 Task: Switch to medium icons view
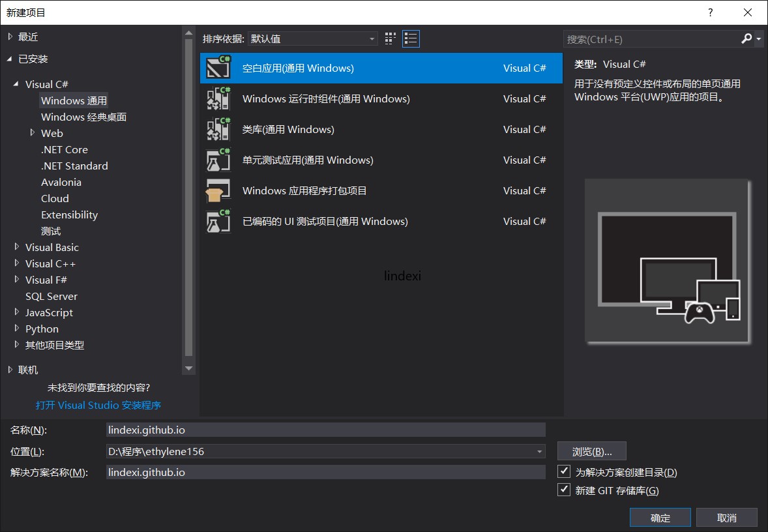point(390,38)
